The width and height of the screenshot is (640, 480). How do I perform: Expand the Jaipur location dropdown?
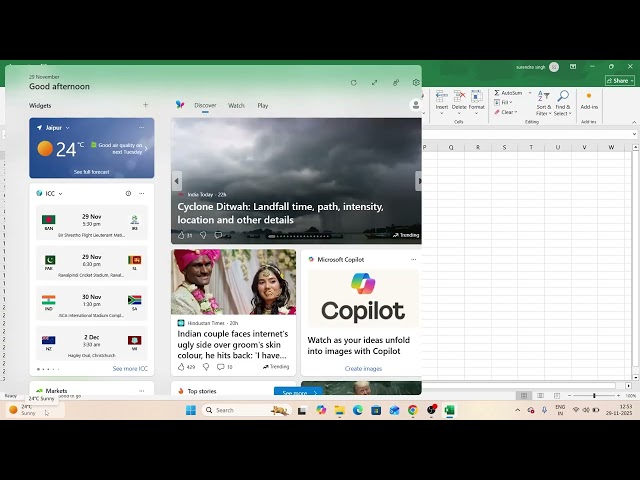67,128
